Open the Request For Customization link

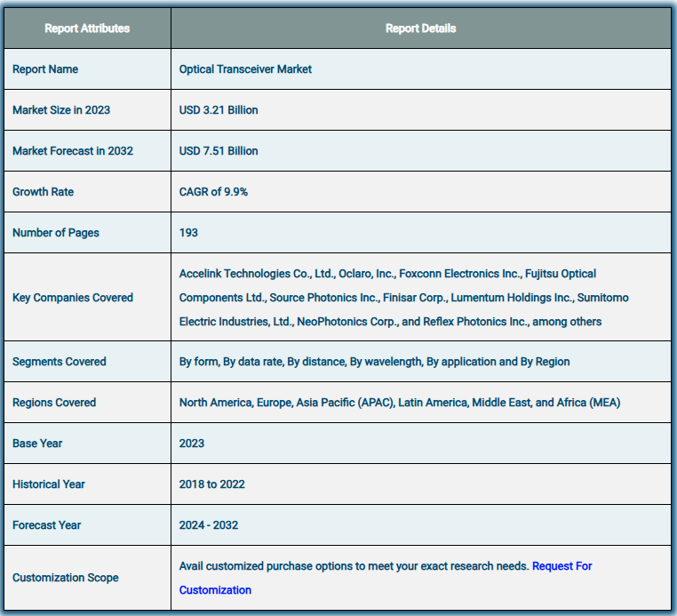click(x=562, y=566)
